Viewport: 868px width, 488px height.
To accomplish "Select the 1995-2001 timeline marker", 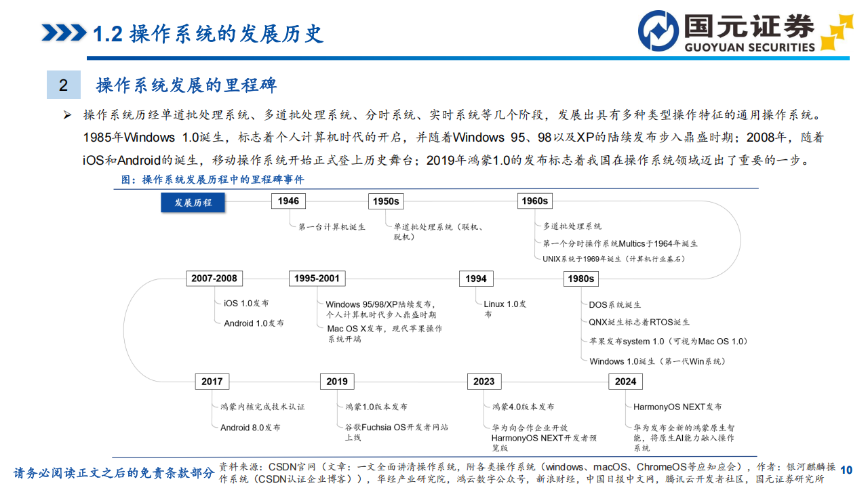I will tap(317, 278).
